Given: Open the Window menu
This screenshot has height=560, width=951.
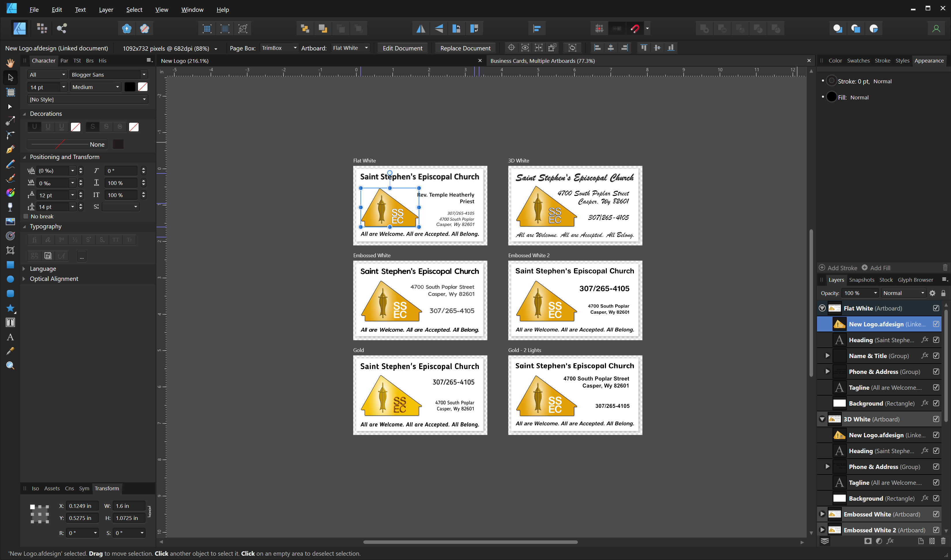Looking at the screenshot, I should 192,10.
